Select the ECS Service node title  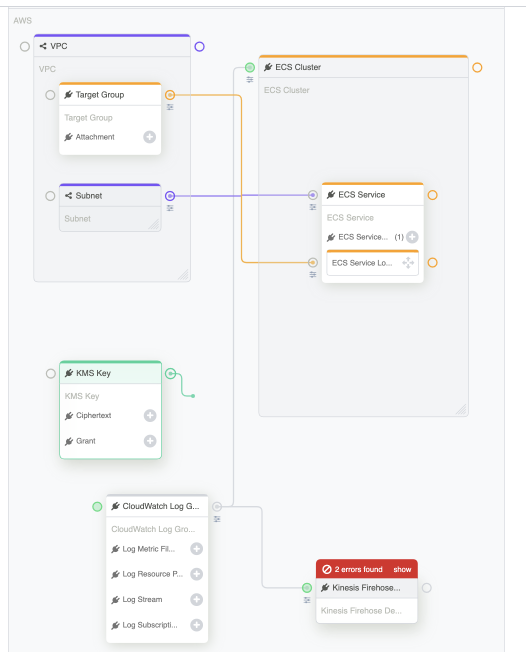pyautogui.click(x=361, y=195)
